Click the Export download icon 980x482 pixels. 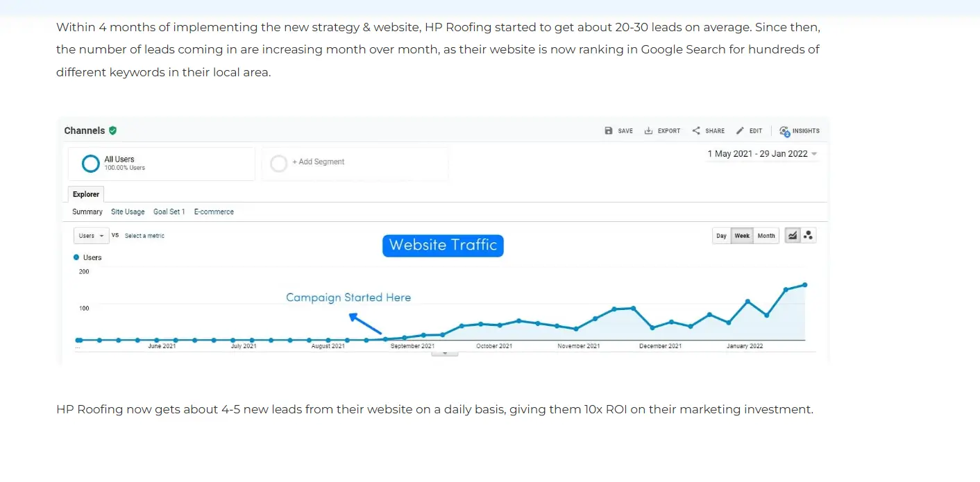pyautogui.click(x=648, y=131)
